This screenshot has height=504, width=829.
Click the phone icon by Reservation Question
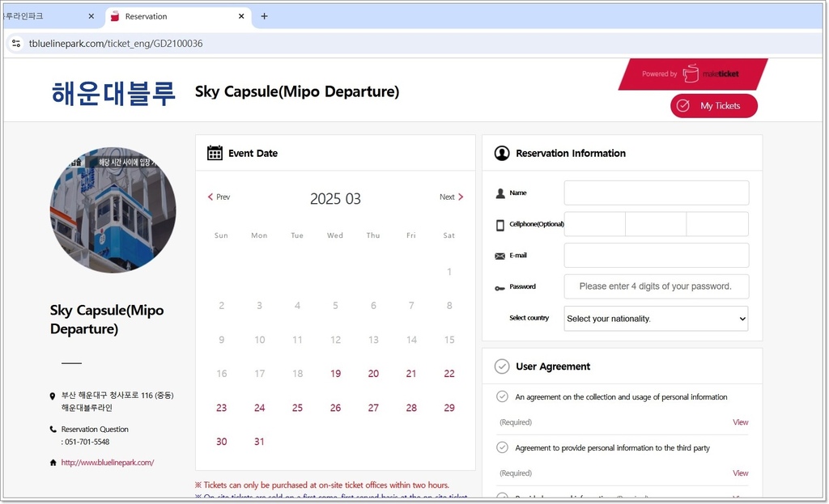point(53,429)
